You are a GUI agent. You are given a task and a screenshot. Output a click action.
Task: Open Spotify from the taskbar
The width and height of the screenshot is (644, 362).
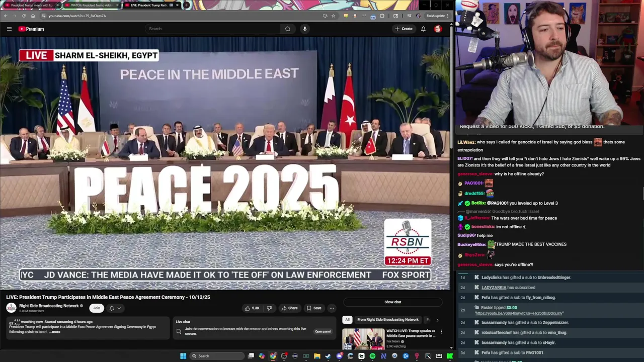point(372,356)
